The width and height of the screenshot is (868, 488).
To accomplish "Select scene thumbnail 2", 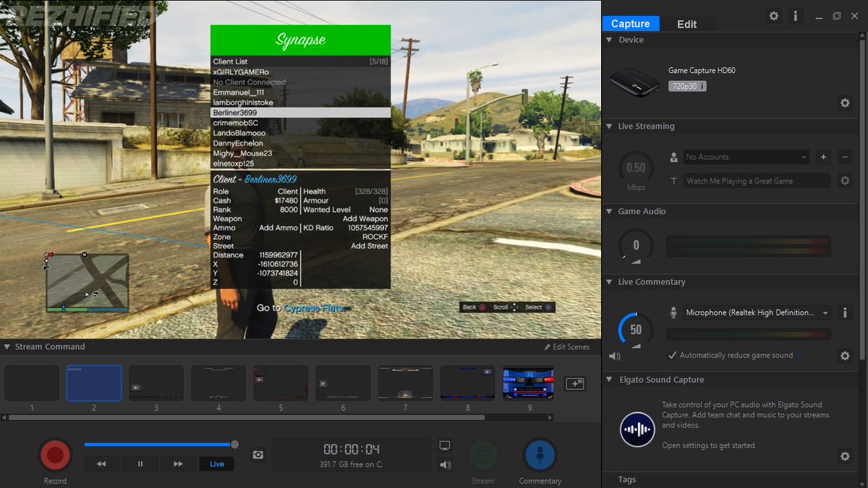I will (94, 383).
